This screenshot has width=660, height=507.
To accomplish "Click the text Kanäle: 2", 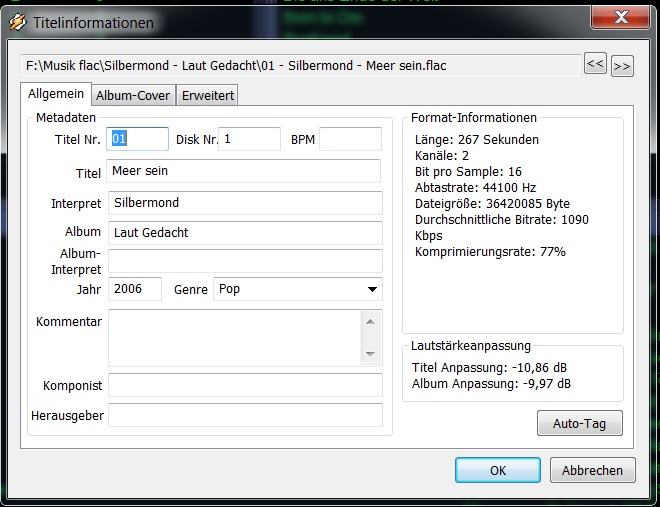I will (442, 156).
